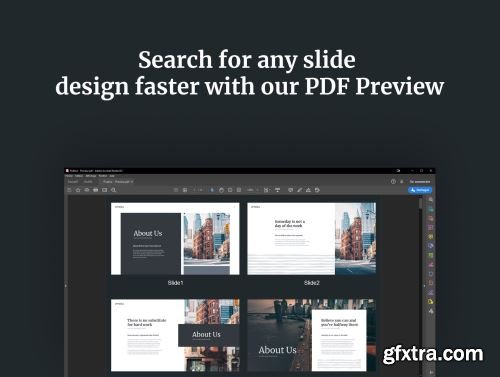This screenshot has width=500, height=377.
Task: Click the yellow Comment side panel icon
Action: [x=431, y=237]
